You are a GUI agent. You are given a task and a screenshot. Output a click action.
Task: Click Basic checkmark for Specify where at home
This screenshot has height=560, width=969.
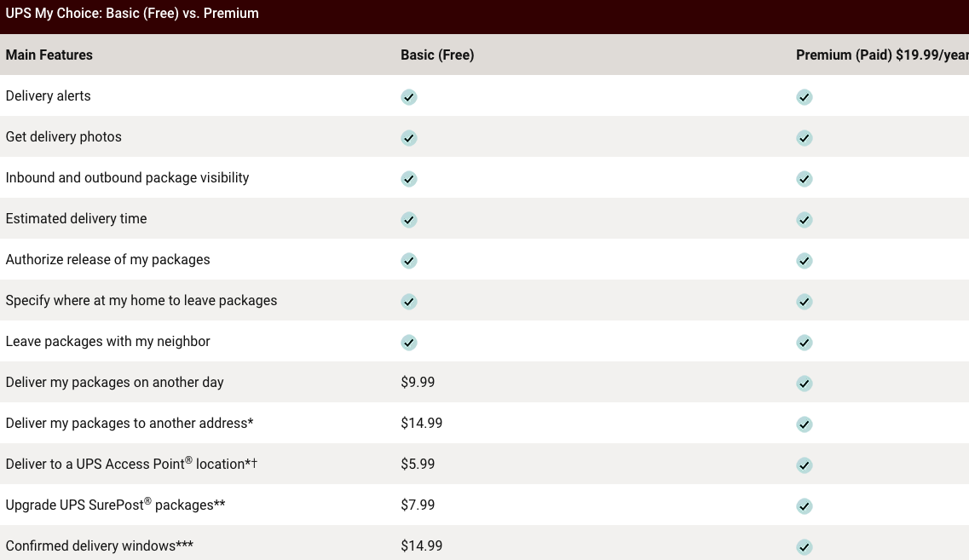(409, 302)
